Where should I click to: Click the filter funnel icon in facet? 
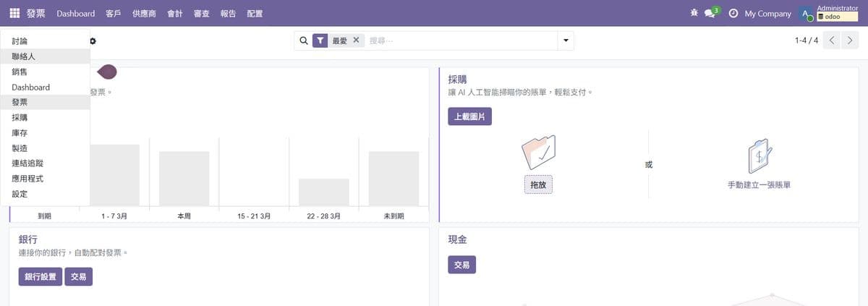click(320, 41)
